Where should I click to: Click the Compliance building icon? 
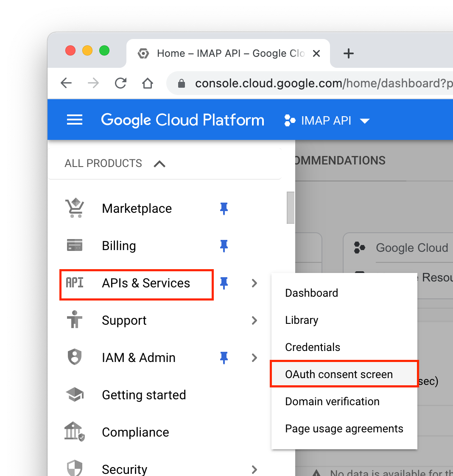[75, 431]
